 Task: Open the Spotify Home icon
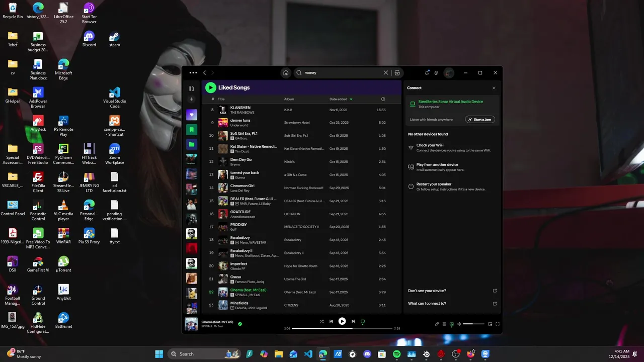tap(286, 73)
